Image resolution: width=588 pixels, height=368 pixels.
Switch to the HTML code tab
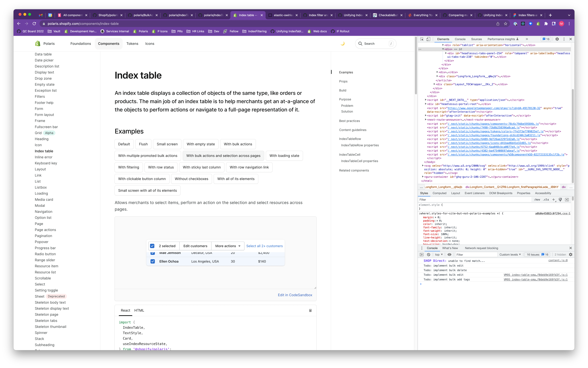pos(139,310)
